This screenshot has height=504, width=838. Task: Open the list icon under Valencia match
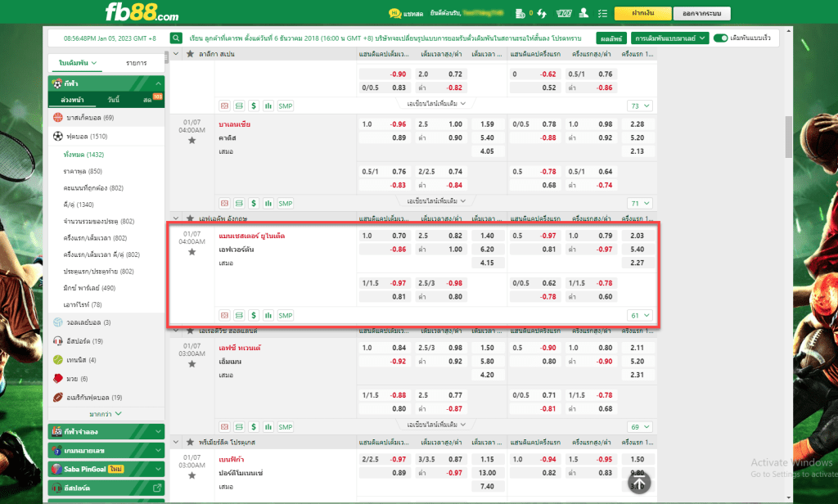click(x=239, y=203)
